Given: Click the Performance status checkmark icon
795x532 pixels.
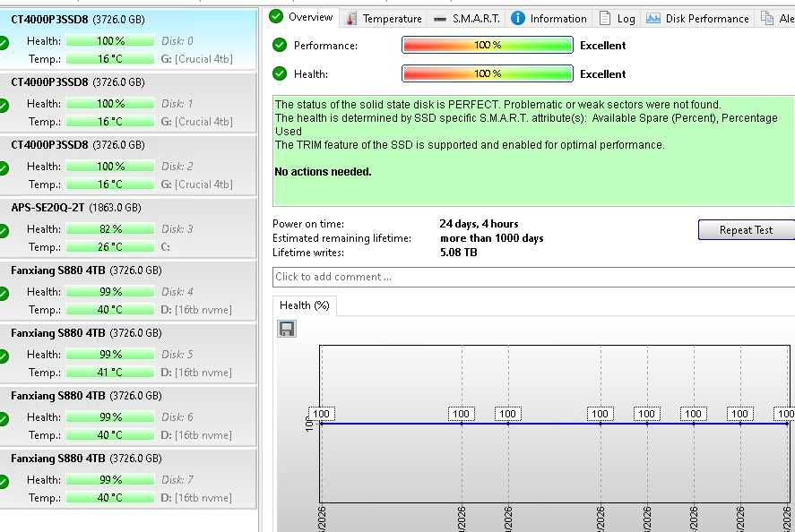Looking at the screenshot, I should coord(280,45).
